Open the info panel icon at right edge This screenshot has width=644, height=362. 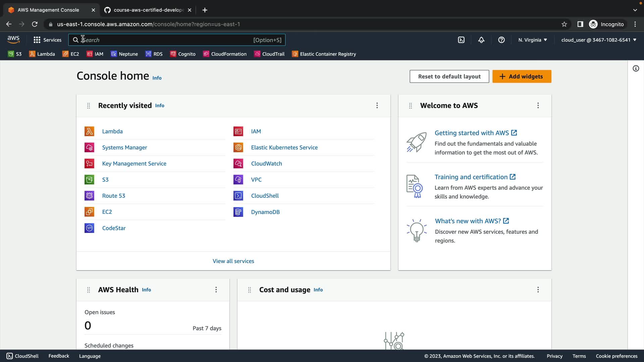coord(636,68)
